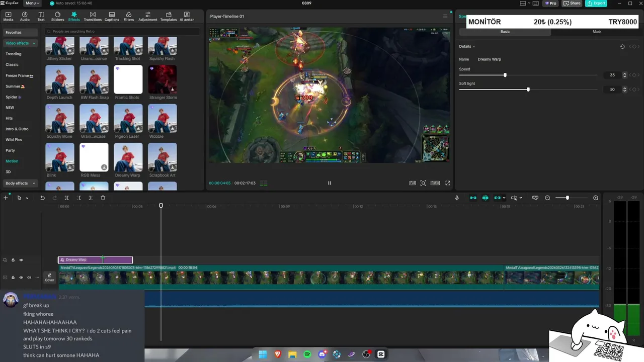
Task: Open the Text panel
Action: [41, 17]
